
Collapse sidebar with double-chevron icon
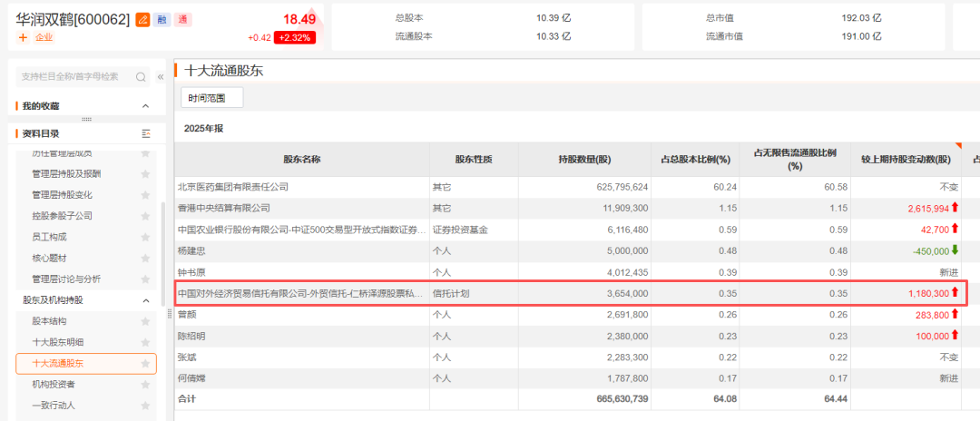[x=161, y=77]
